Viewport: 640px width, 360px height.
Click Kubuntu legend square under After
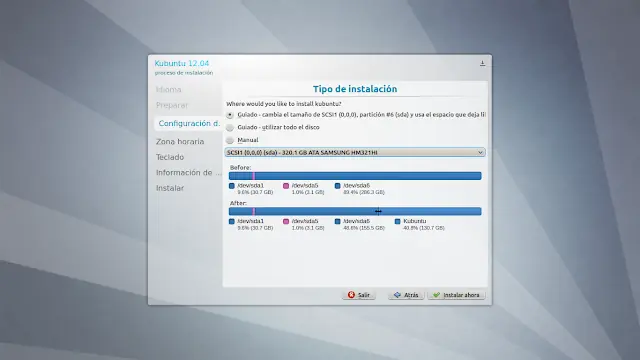[x=398, y=221]
